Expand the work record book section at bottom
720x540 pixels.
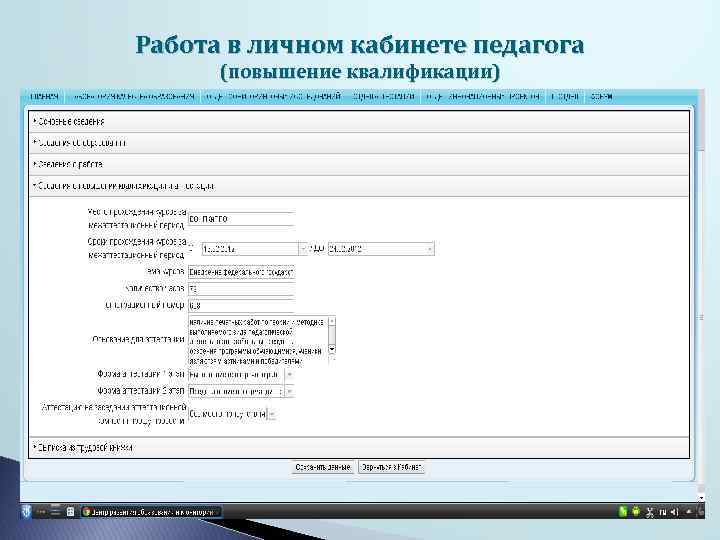click(359, 447)
